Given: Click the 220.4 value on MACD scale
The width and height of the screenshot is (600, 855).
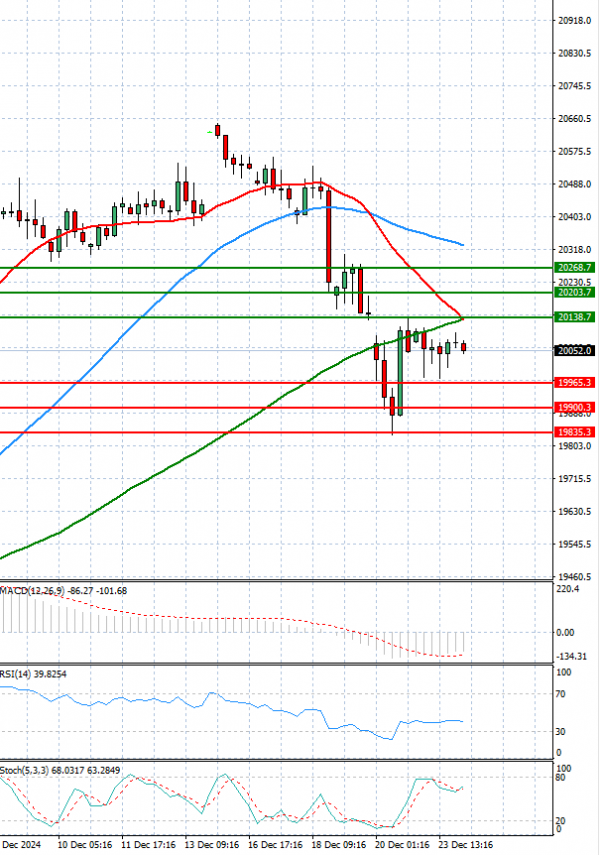Looking at the screenshot, I should click(567, 589).
